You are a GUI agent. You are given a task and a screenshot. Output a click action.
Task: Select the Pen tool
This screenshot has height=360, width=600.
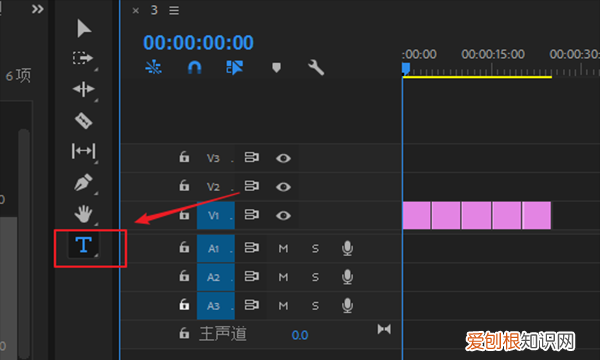pos(83,182)
